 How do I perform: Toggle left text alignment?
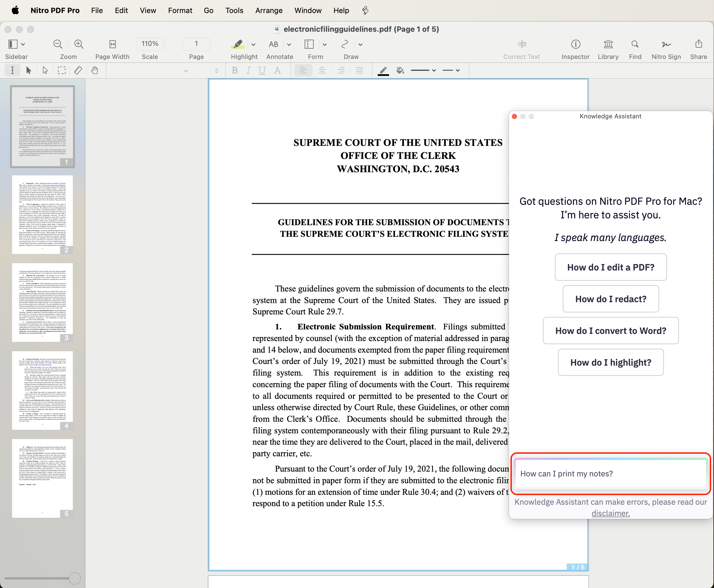tap(303, 71)
